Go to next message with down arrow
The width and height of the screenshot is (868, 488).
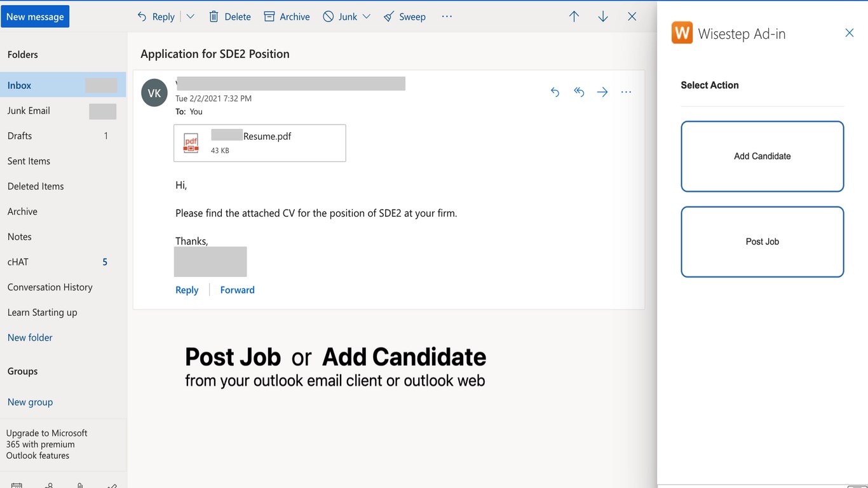(603, 17)
